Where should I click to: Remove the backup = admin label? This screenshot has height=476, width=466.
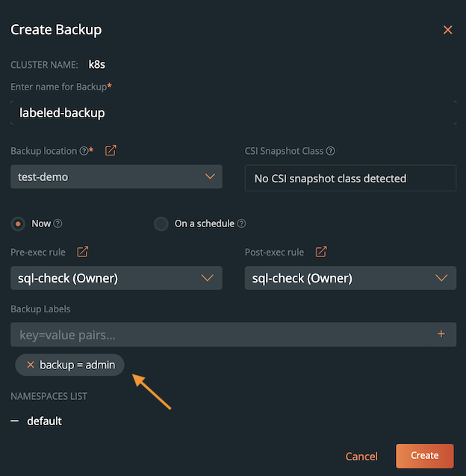coord(31,365)
